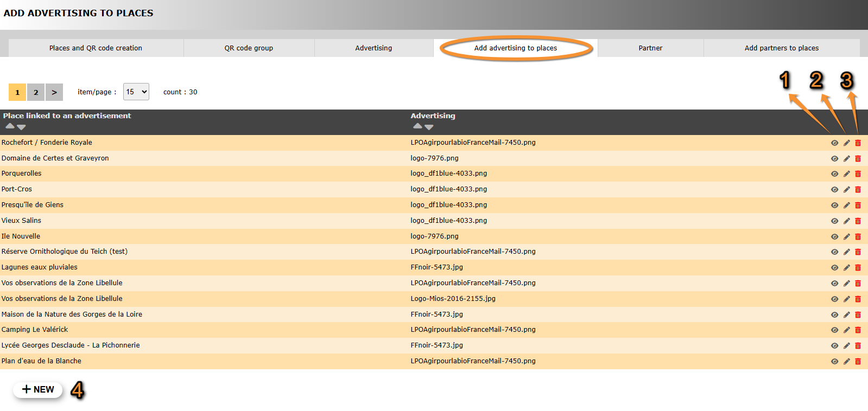Open the Partner tab
This screenshot has width=868, height=411.
tap(650, 48)
